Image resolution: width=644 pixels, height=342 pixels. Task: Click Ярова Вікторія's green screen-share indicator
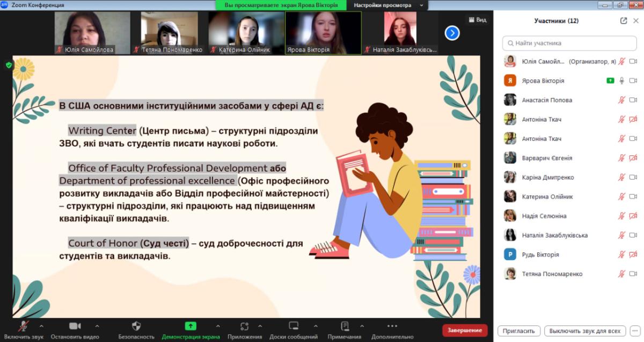click(610, 80)
